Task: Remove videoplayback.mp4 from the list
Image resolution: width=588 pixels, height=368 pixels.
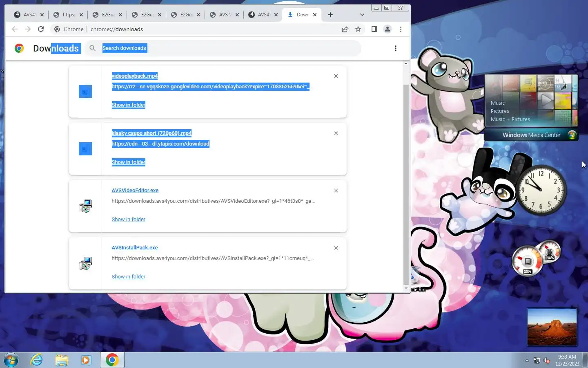Action: (x=336, y=76)
